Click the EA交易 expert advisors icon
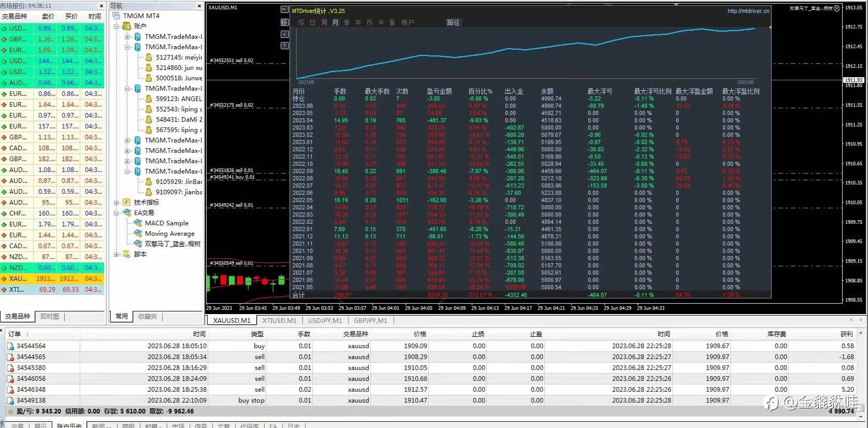The width and height of the screenshot is (868, 428). 126,212
